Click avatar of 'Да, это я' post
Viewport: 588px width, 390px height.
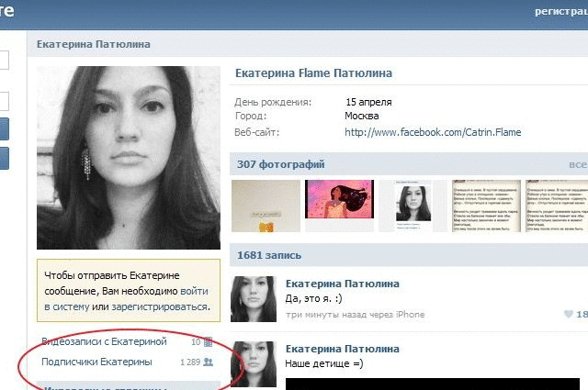[254, 299]
